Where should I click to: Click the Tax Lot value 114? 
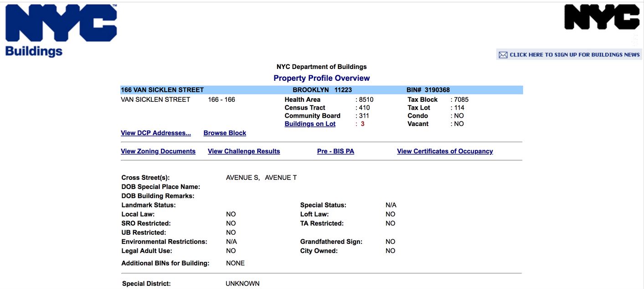pos(459,108)
